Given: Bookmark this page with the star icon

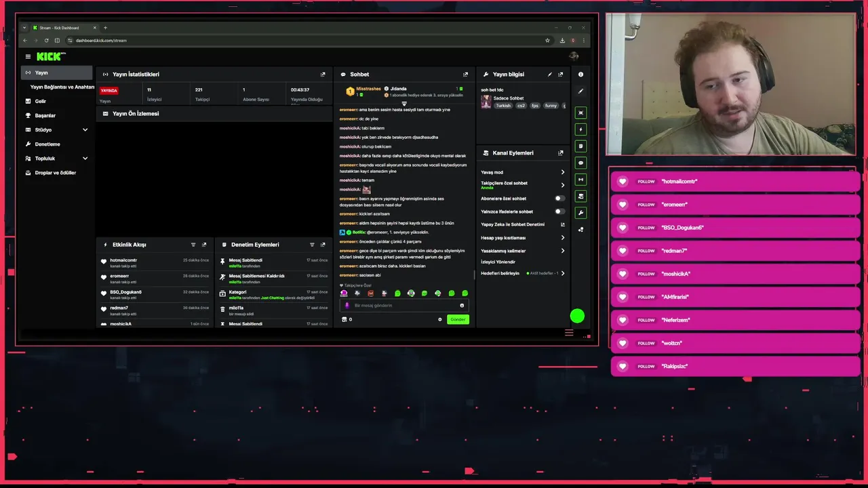Looking at the screenshot, I should [547, 40].
